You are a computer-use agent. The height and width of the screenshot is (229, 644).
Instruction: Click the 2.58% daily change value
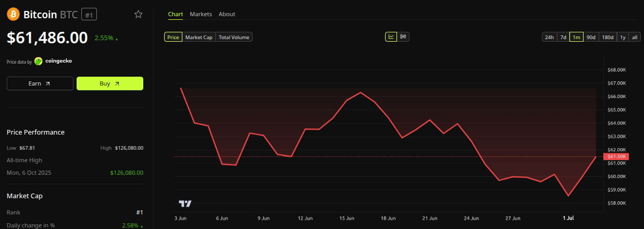pyautogui.click(x=131, y=225)
